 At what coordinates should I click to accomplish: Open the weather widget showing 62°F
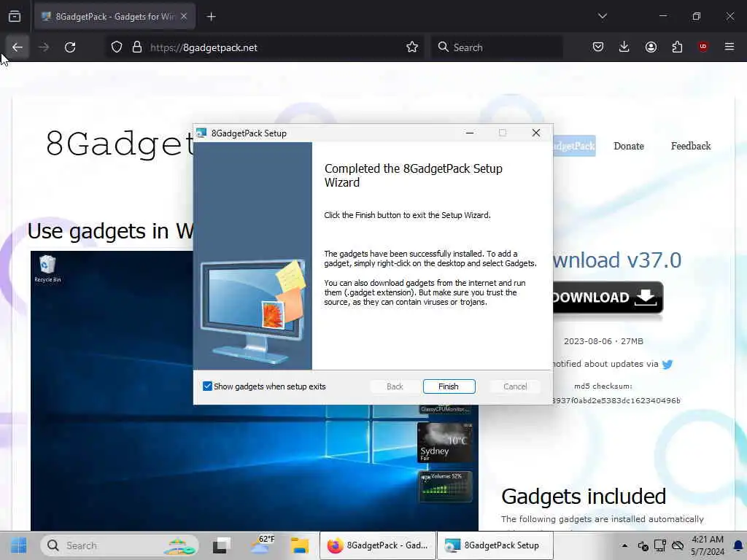click(261, 545)
